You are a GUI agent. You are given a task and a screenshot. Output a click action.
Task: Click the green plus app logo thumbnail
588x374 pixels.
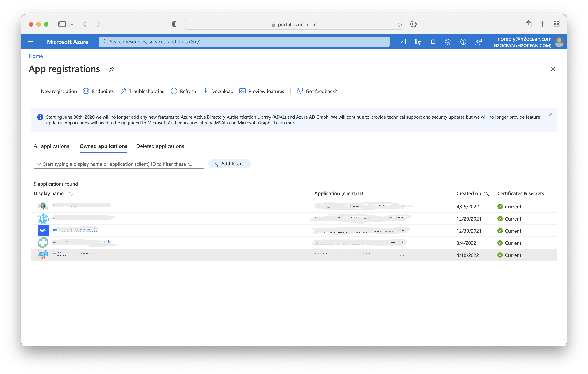point(43,243)
